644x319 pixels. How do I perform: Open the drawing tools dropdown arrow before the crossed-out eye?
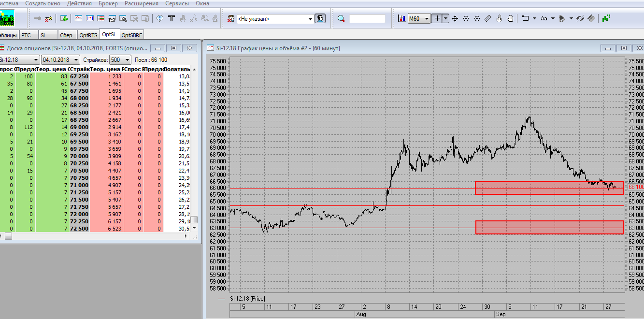[x=571, y=18]
